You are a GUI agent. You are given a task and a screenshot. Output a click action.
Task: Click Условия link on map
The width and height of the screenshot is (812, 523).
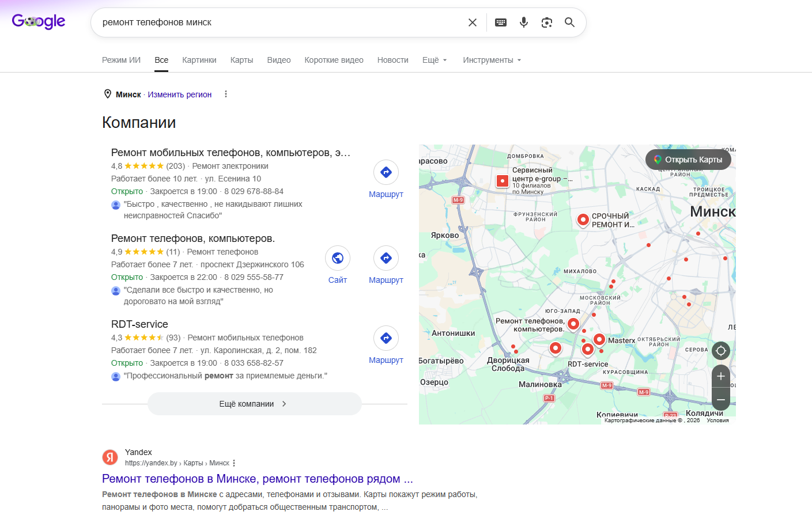(x=718, y=420)
